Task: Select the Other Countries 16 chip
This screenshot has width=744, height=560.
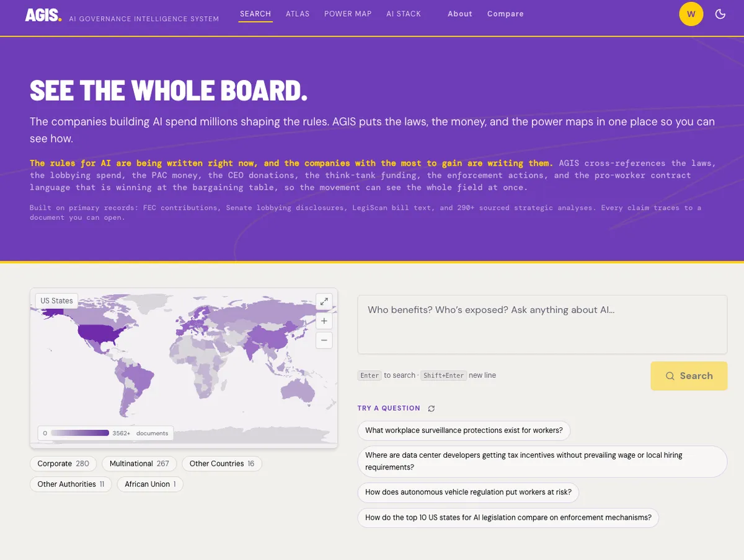Action: coord(222,463)
